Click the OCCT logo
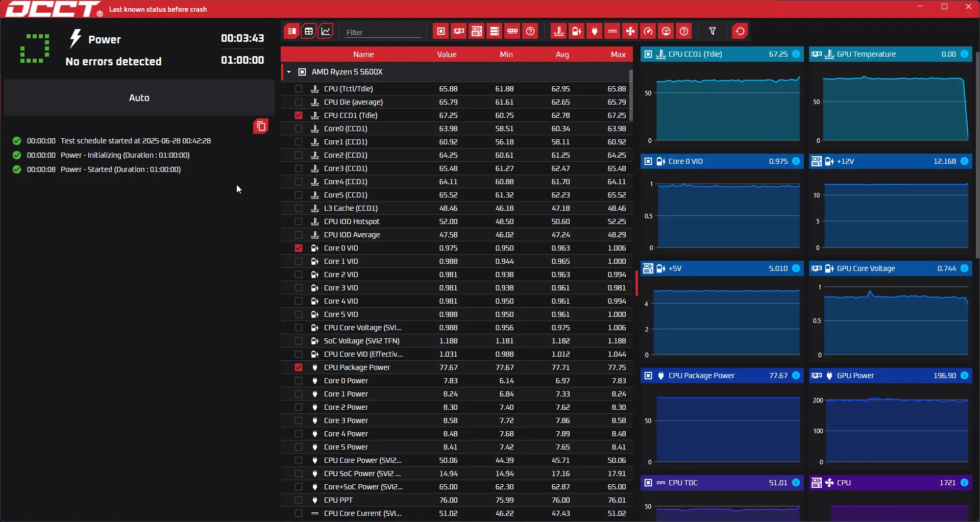980x522 pixels. [54, 9]
